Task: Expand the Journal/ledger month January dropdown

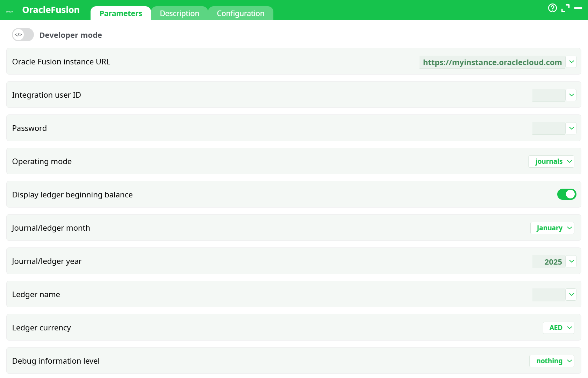Action: (552, 228)
